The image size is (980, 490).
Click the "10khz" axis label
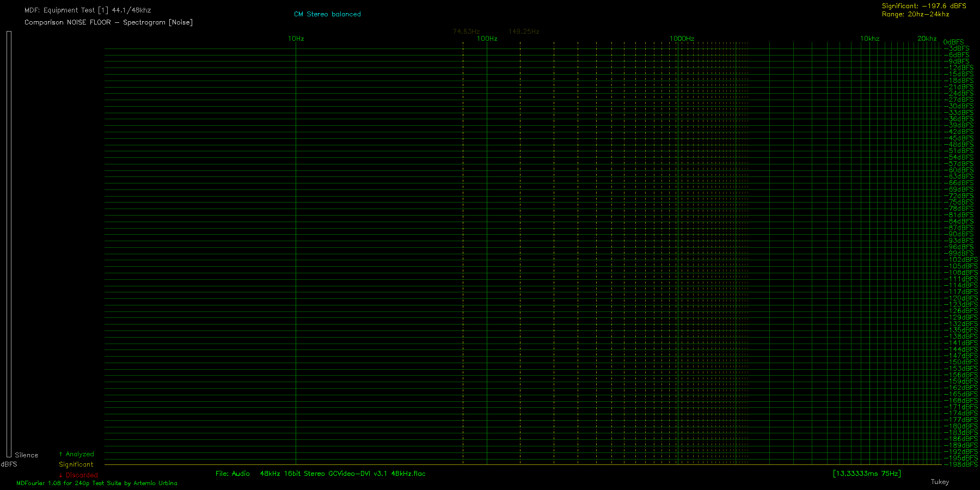869,39
